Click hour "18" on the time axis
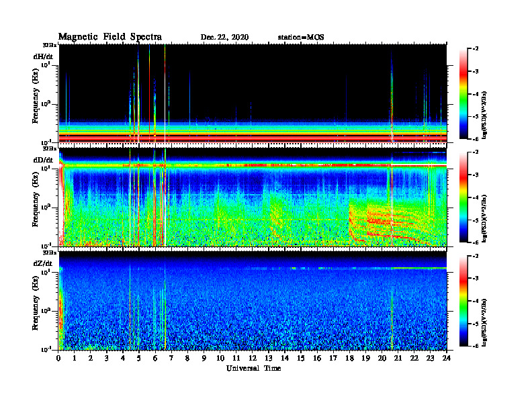This screenshot has height=411, width=532. point(349,359)
